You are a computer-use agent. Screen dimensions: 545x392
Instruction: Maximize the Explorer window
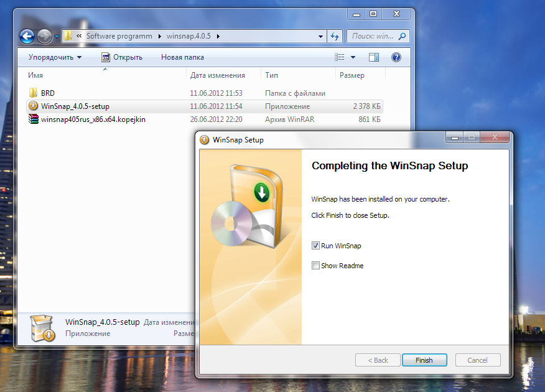point(373,14)
